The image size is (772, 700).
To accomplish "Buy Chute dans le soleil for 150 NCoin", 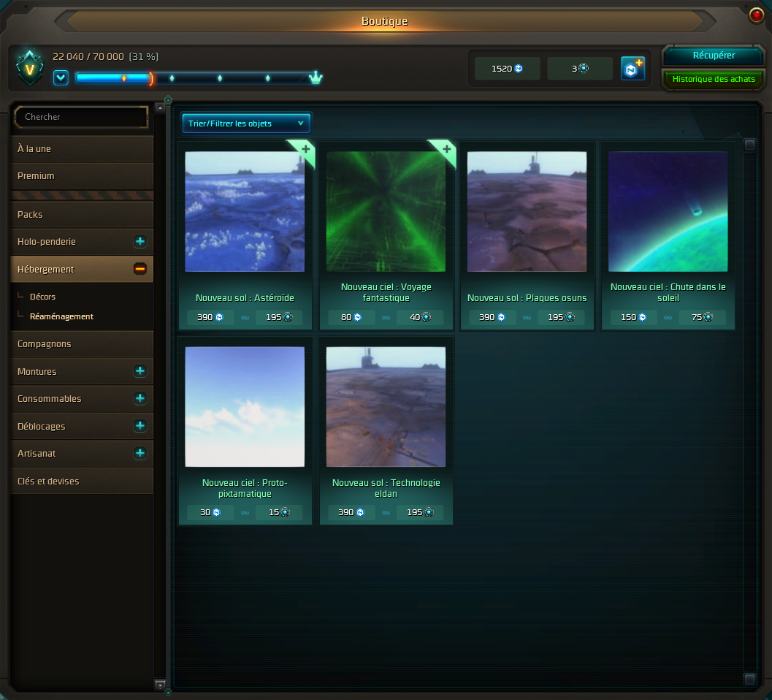I will coord(633,317).
